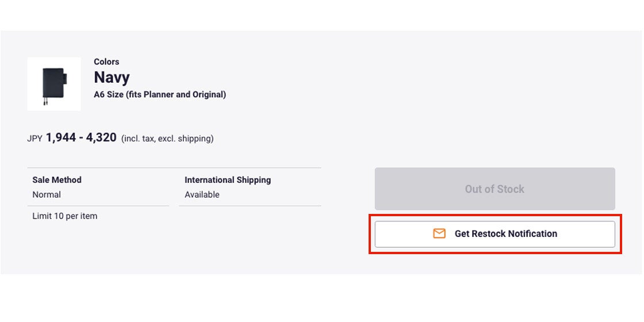Screen dimensions: 644x322
Task: Click the International Shipping heading
Action: point(228,180)
